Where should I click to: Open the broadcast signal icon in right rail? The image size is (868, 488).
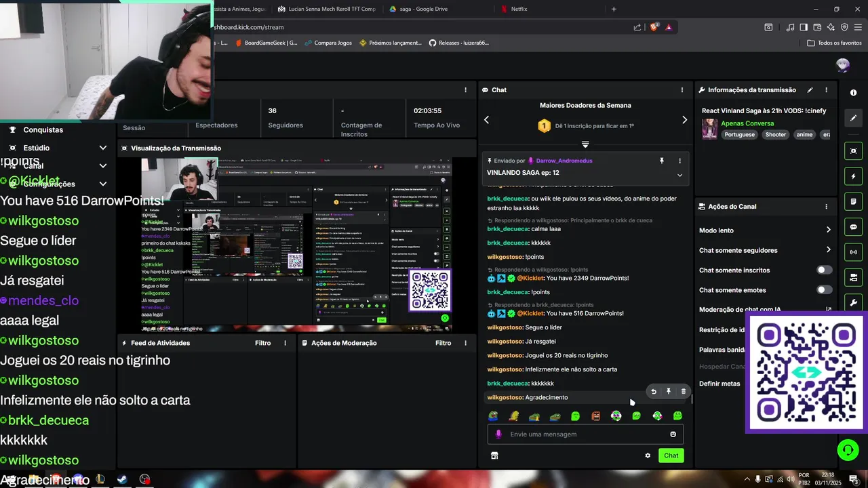coord(853,252)
